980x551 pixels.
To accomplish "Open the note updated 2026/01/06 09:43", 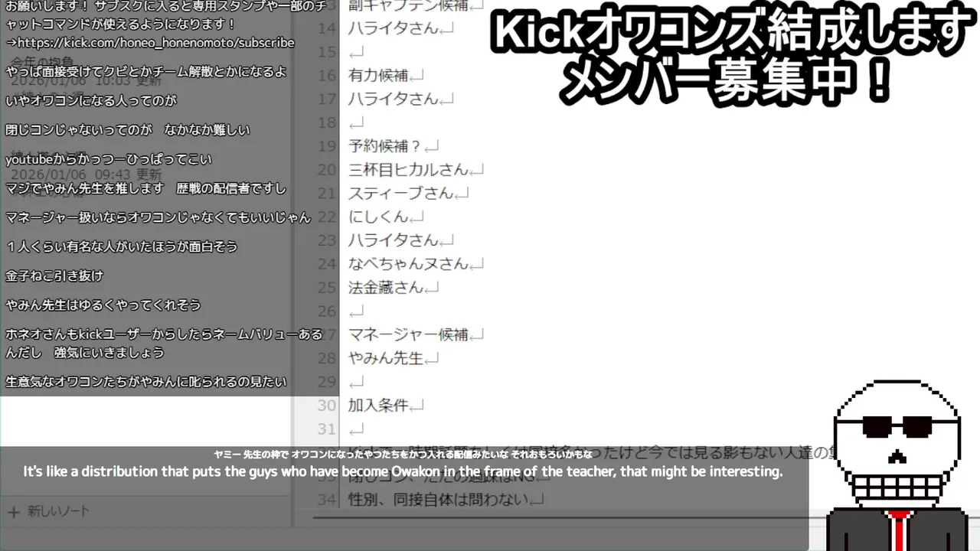I will (x=86, y=174).
